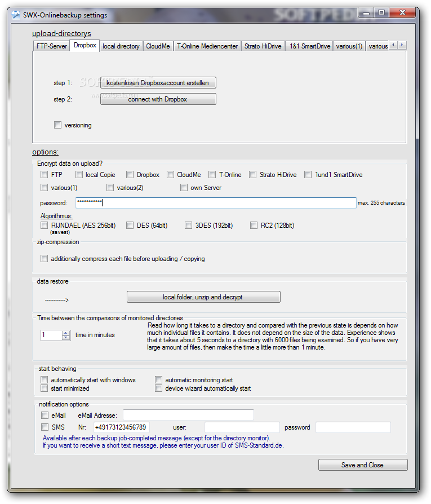431x504 pixels.
Task: Select RIJNDAEL (AES 256bit) algorithm
Action: click(x=44, y=226)
